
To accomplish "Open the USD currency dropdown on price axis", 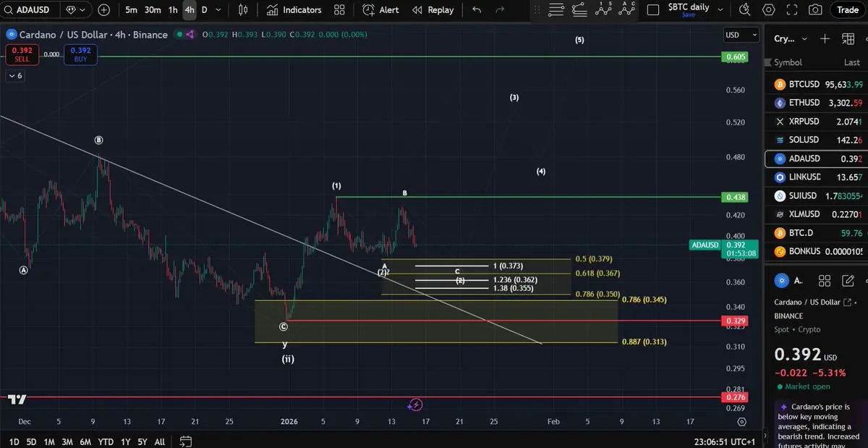I will coord(741,35).
